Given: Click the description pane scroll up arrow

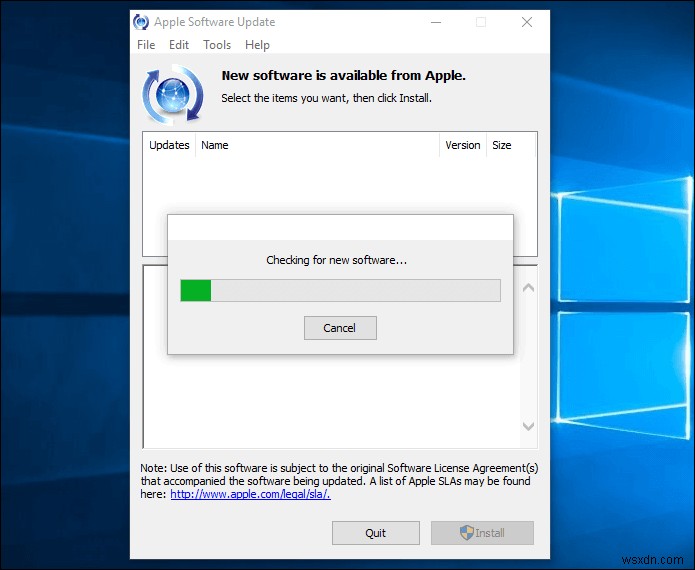Looking at the screenshot, I should click(x=528, y=288).
